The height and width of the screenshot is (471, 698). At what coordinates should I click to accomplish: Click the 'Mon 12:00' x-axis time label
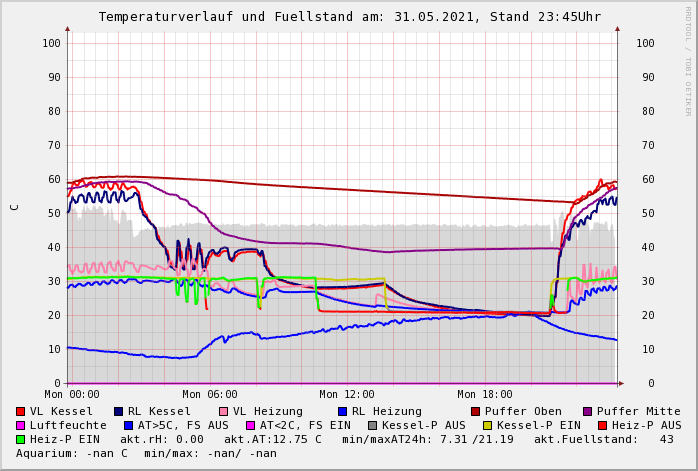pos(347,394)
